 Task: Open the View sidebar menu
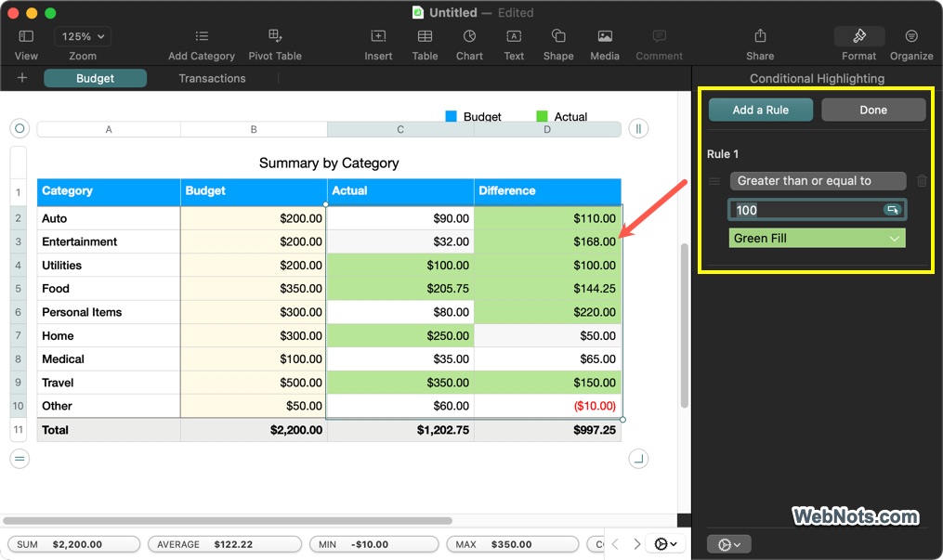[26, 36]
